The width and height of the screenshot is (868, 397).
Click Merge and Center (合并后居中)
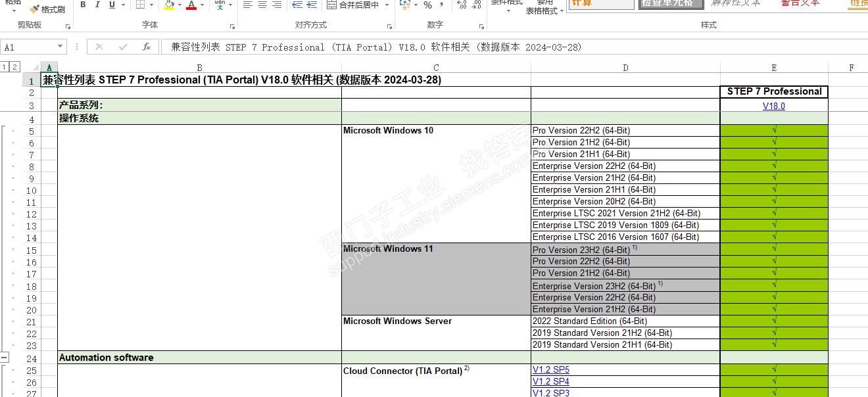pos(352,5)
